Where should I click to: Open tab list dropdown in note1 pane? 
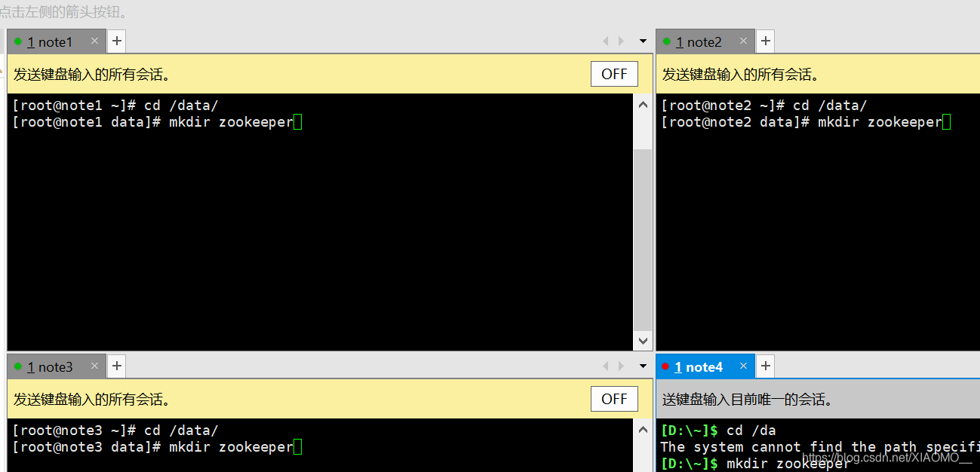click(x=643, y=41)
